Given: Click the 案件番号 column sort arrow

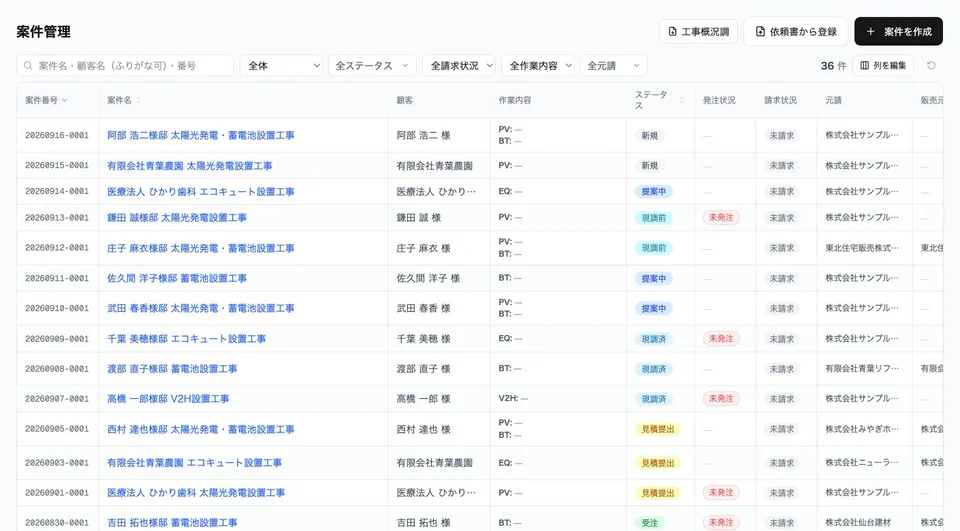Looking at the screenshot, I should tap(65, 100).
